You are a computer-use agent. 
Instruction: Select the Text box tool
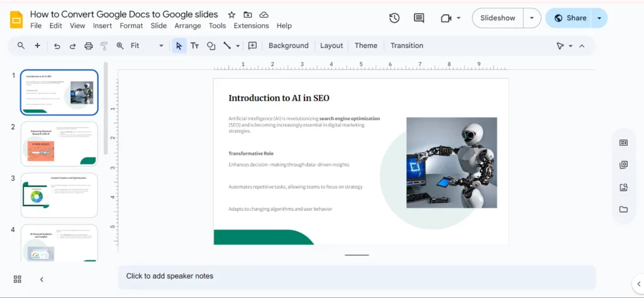point(195,46)
